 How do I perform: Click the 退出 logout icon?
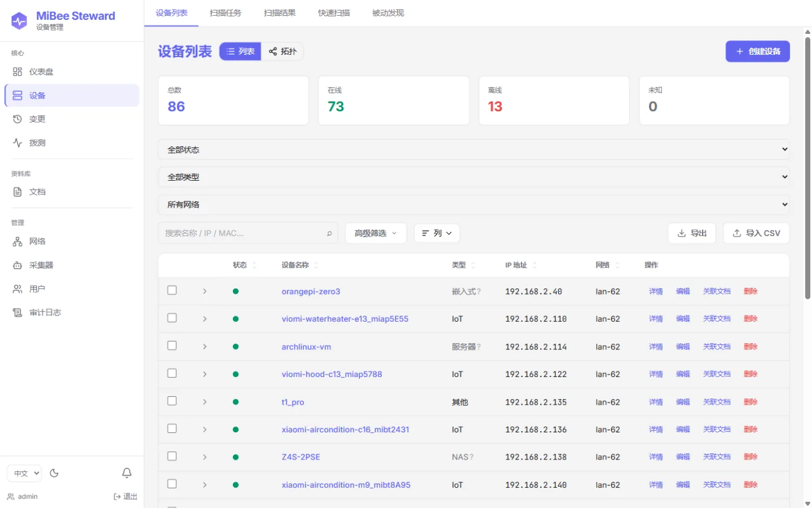tap(117, 497)
